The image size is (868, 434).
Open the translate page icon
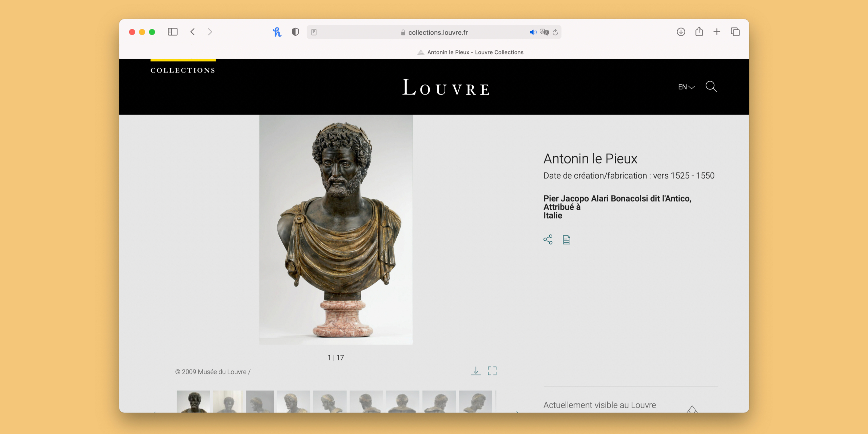point(544,32)
